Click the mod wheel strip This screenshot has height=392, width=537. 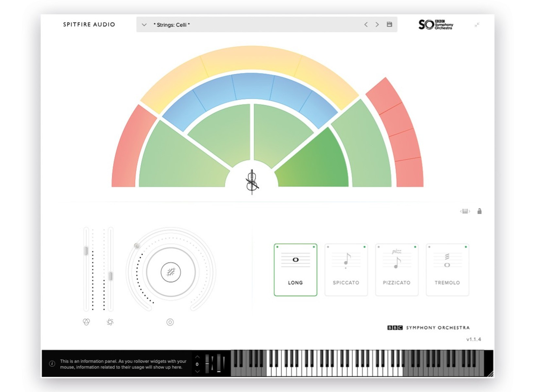219,364
